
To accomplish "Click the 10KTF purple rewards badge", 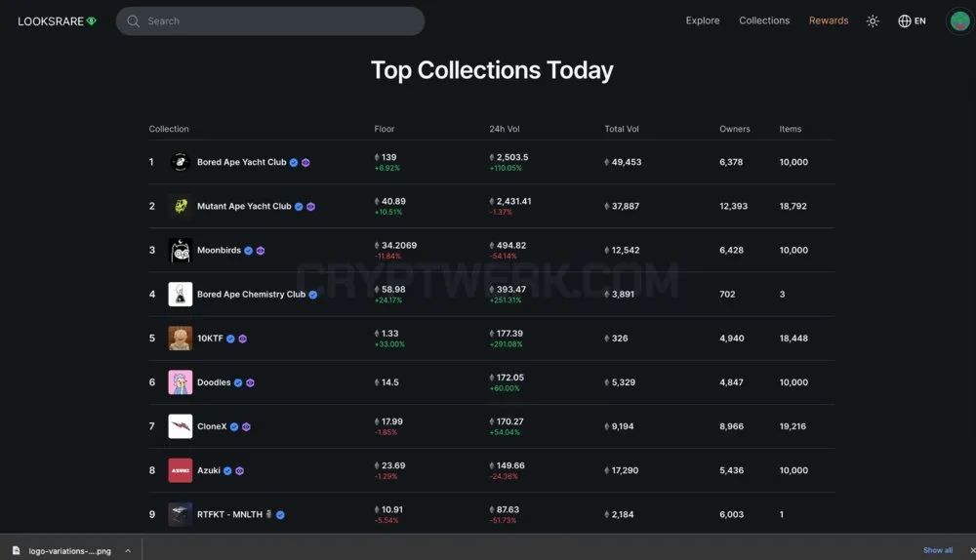I will [243, 340].
